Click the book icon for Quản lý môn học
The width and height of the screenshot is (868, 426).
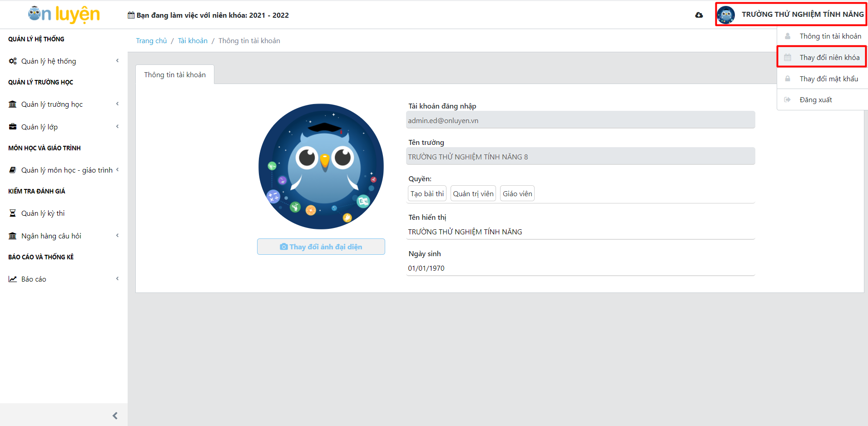(13, 170)
